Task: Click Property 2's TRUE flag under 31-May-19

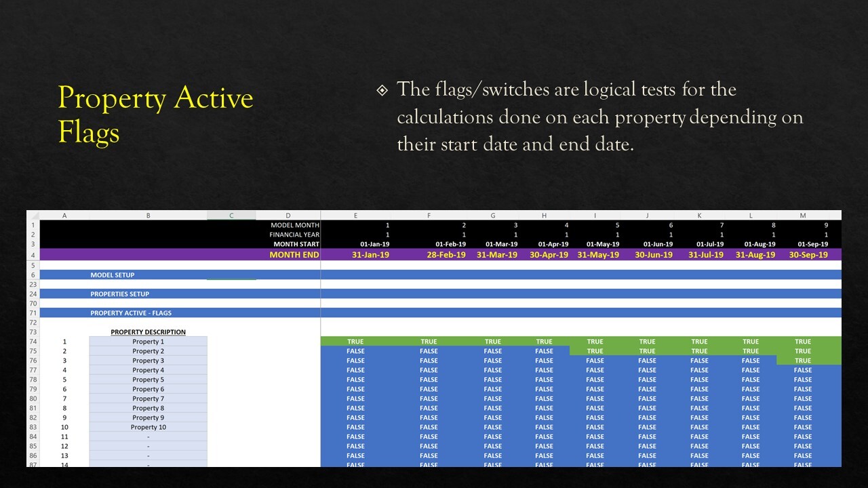Action: (595, 351)
